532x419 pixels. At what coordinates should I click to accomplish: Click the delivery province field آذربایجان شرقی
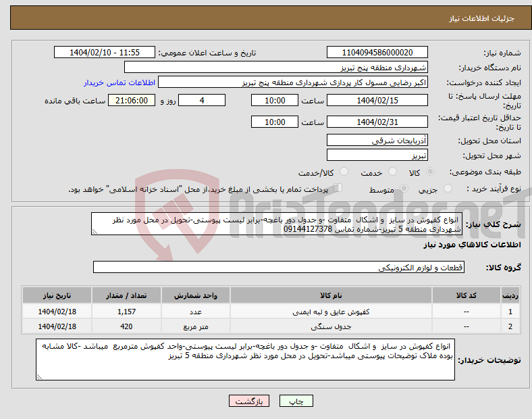(377, 140)
